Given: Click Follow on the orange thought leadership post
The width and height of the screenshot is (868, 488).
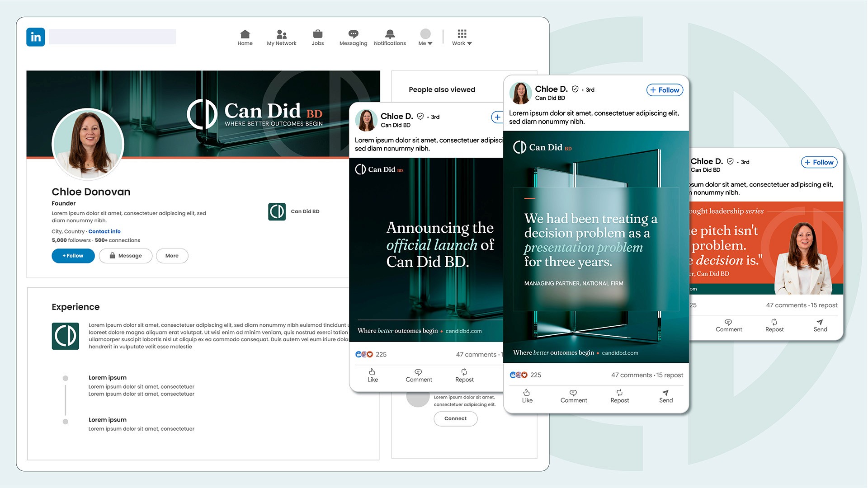Looking at the screenshot, I should (819, 162).
